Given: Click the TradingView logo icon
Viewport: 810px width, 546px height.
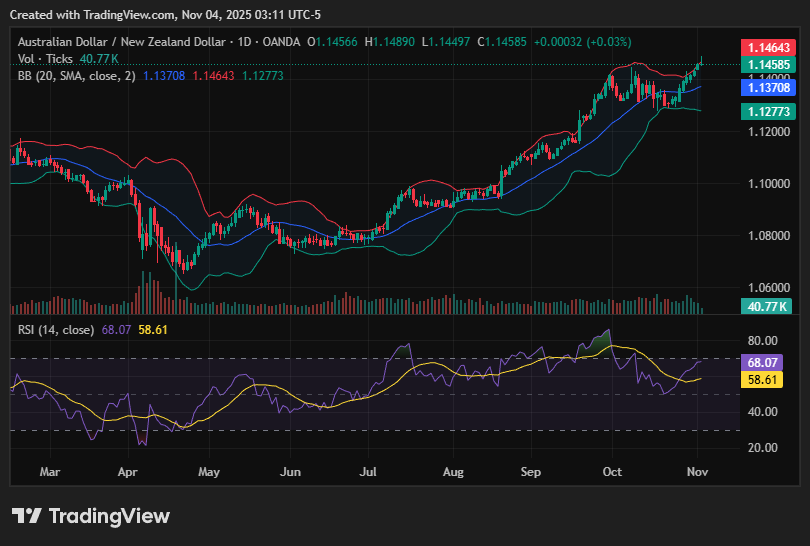Looking at the screenshot, I should pyautogui.click(x=27, y=516).
